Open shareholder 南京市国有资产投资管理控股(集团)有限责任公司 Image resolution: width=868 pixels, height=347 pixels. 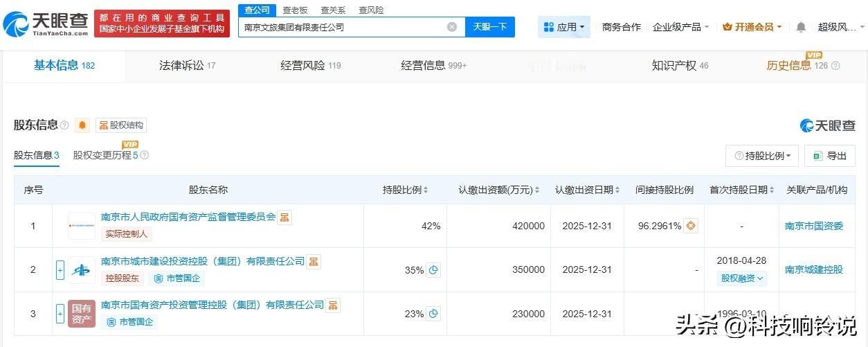(x=213, y=305)
